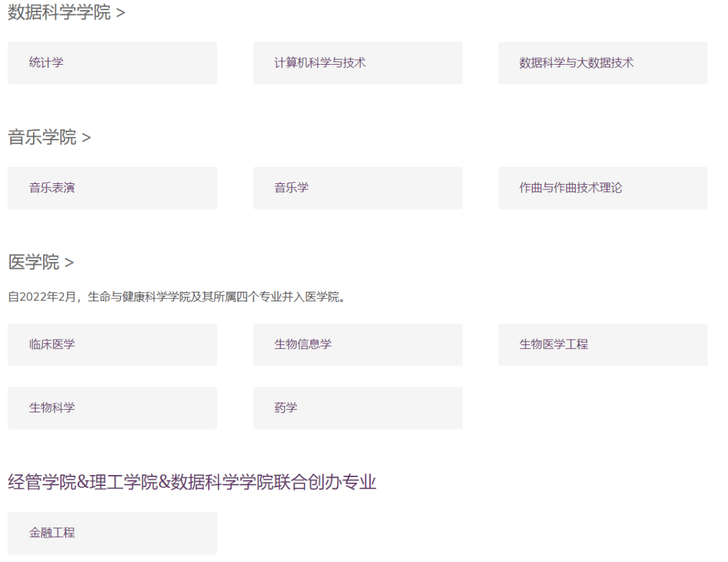The image size is (728, 562).
Task: Open 数据科学与大数据技术 major card
Action: [x=603, y=63]
